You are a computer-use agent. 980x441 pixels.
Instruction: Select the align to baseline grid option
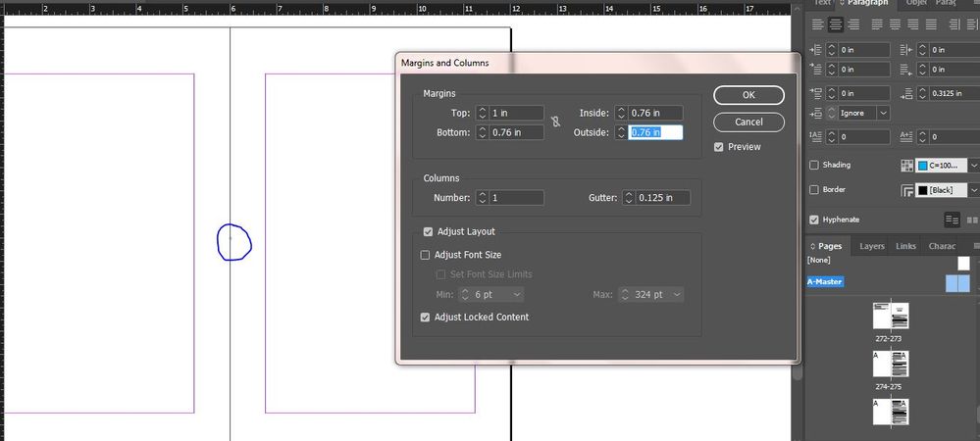(972, 220)
